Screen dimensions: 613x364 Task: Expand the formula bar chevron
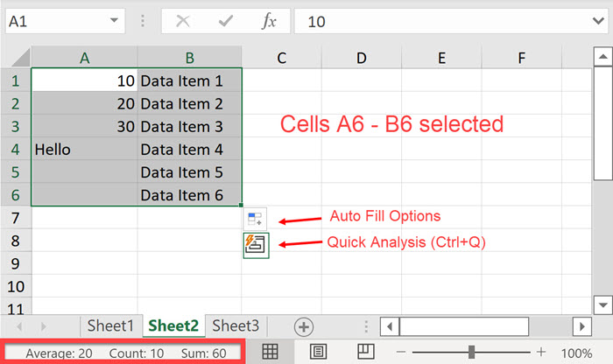point(598,21)
